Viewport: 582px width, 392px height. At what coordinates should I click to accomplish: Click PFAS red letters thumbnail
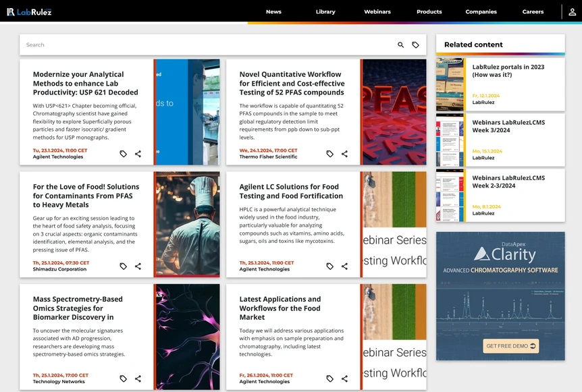tap(394, 112)
